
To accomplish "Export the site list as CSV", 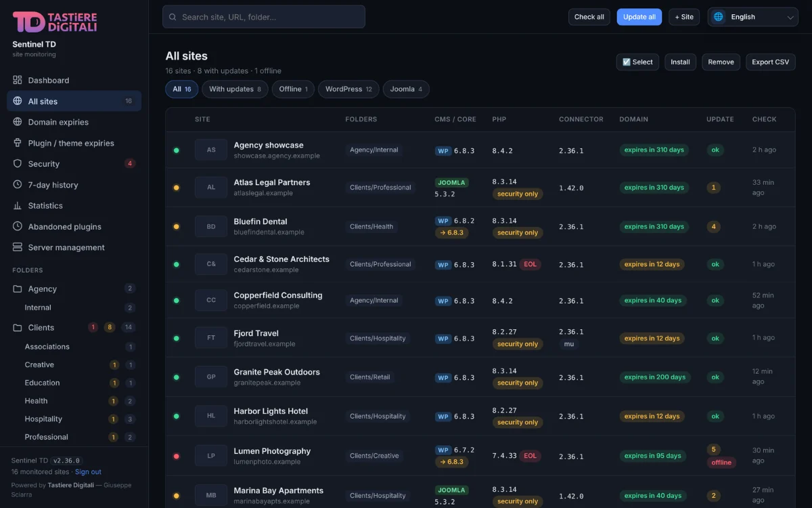I will pos(771,62).
